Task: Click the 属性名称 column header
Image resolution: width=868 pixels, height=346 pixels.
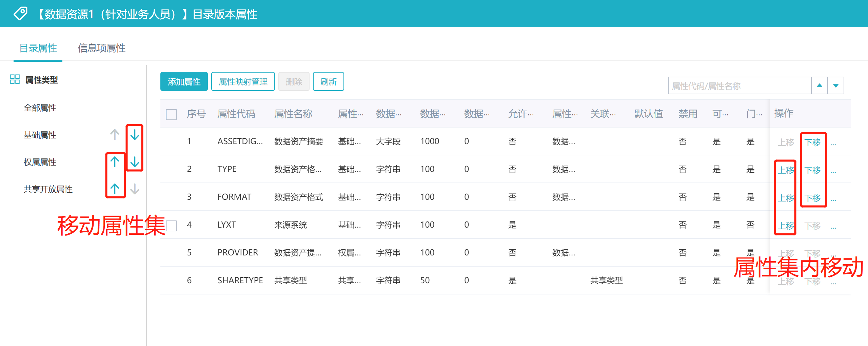Action: [293, 114]
